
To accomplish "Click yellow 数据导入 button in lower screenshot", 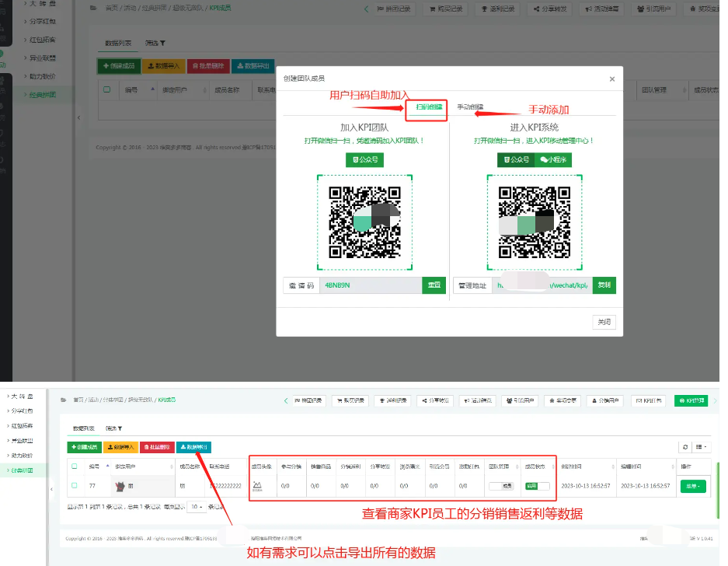I will 120,447.
